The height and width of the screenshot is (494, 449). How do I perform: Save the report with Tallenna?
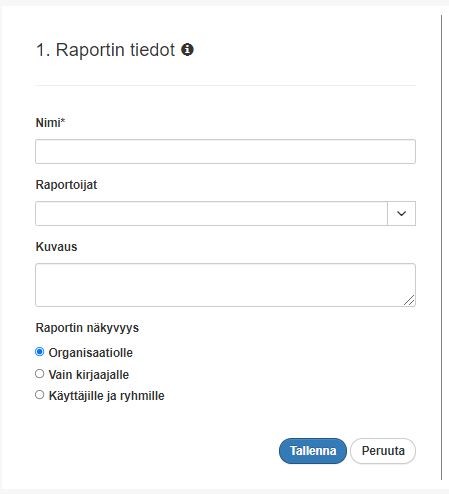313,451
